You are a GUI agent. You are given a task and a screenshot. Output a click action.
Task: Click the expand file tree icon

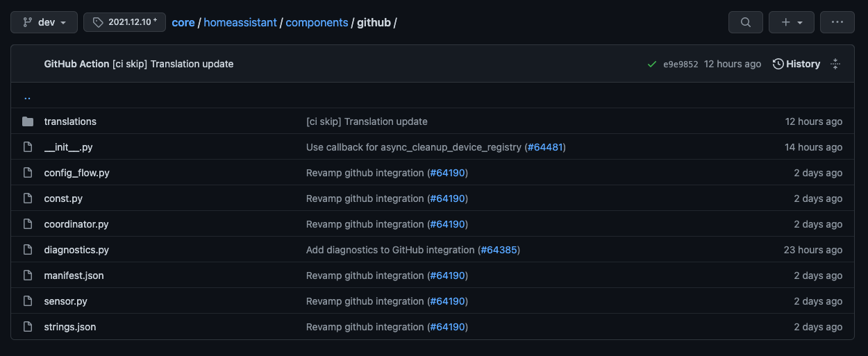[835, 64]
